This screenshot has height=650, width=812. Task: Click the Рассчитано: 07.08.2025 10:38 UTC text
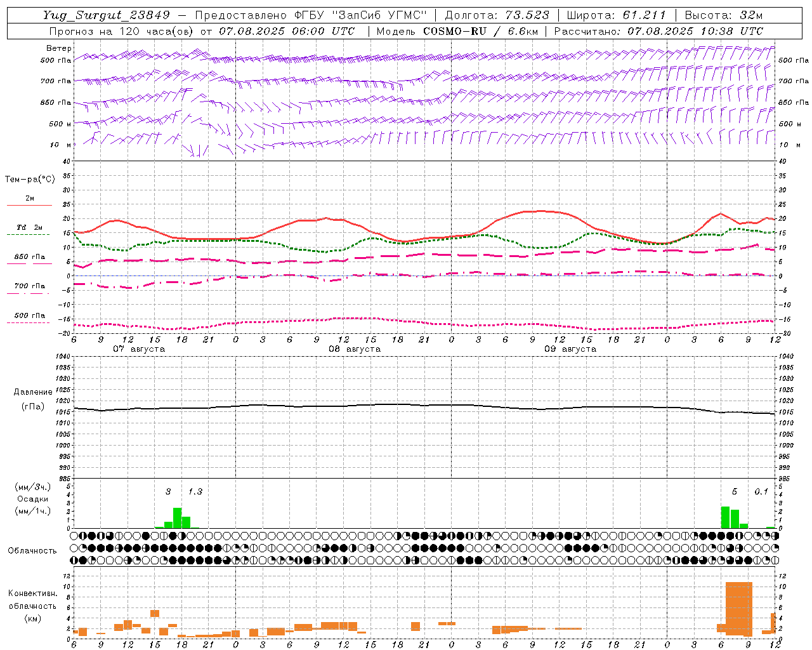click(x=658, y=31)
